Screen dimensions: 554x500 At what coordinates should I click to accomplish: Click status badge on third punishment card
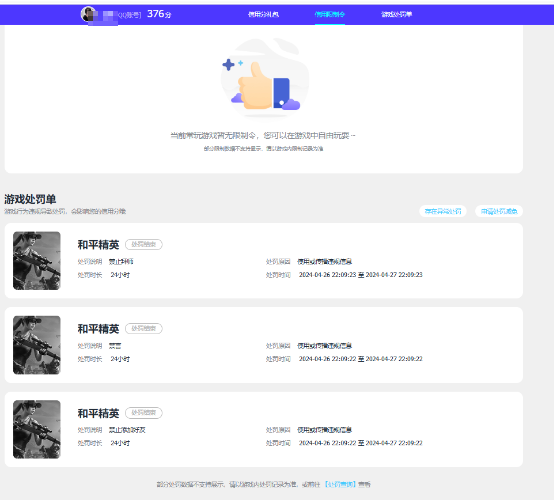144,413
